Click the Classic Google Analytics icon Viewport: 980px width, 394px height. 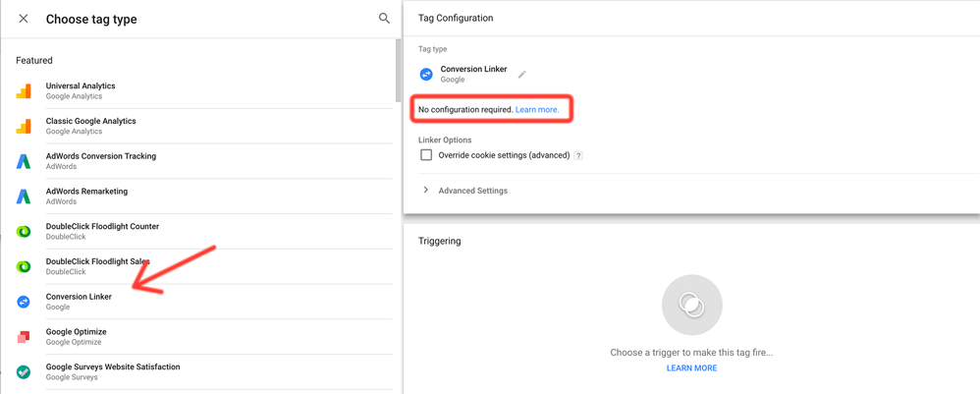(x=24, y=127)
